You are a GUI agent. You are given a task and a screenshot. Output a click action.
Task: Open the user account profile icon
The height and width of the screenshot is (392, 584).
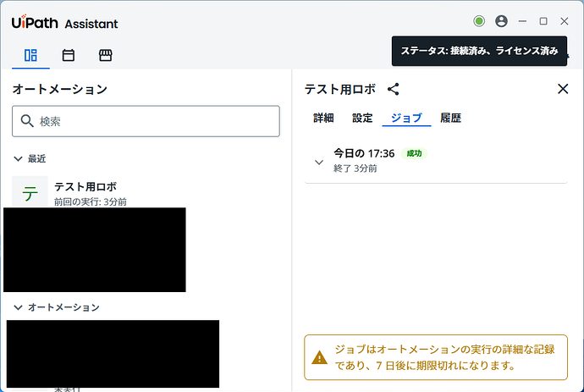[x=501, y=21]
